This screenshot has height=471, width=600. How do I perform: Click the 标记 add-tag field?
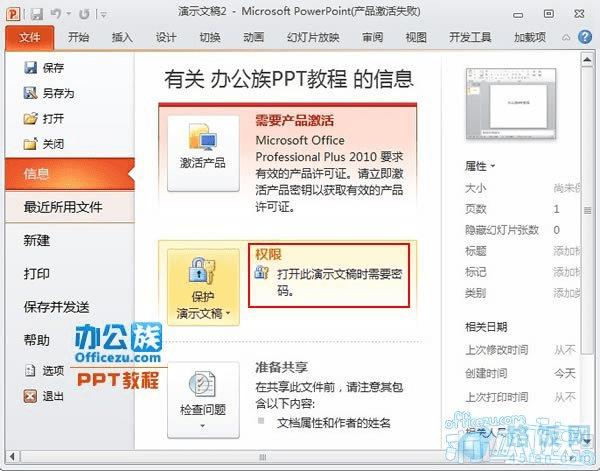[x=567, y=272]
